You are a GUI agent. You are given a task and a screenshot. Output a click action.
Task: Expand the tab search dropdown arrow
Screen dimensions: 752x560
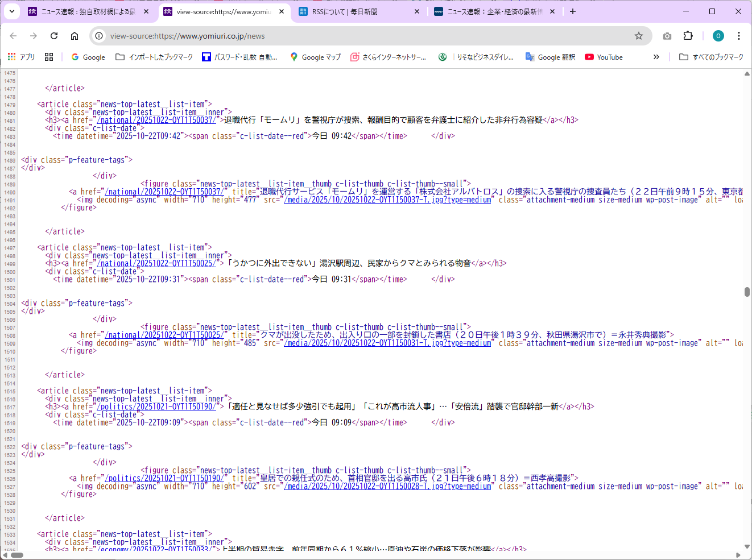11,11
